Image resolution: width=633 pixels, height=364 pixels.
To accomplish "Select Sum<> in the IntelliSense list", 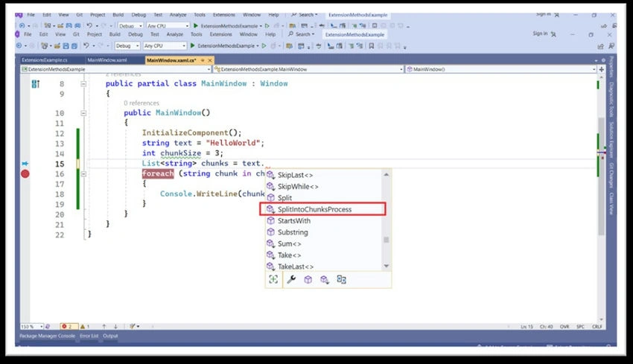I will [x=323, y=243].
